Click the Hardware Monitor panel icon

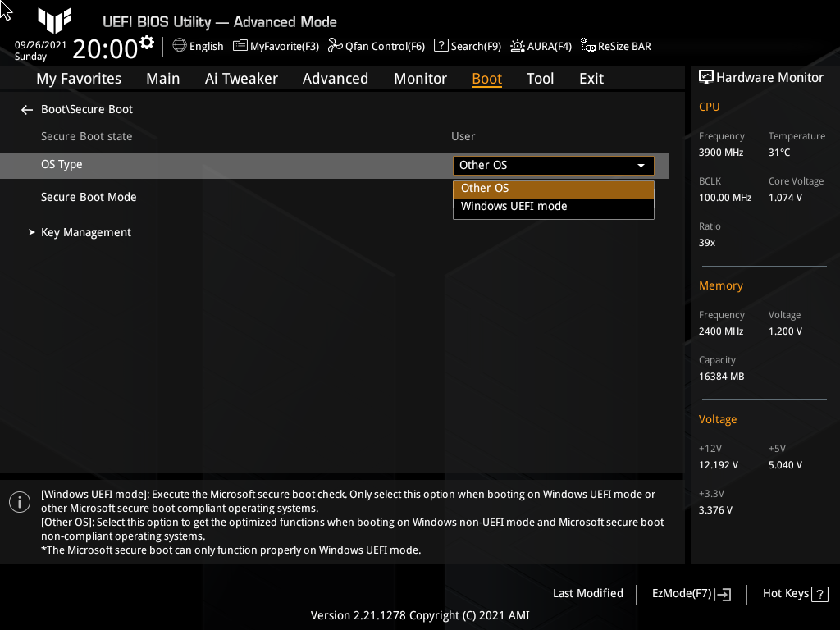pyautogui.click(x=706, y=76)
